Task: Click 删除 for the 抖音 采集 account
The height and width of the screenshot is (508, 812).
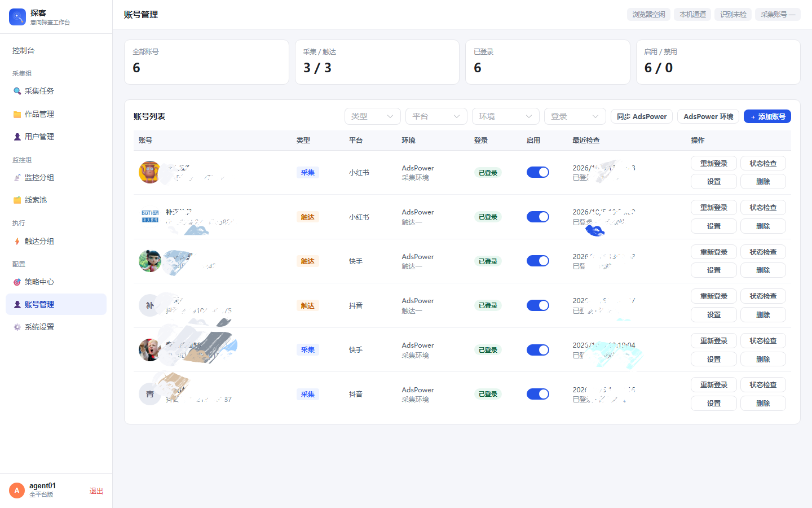Action: click(763, 403)
